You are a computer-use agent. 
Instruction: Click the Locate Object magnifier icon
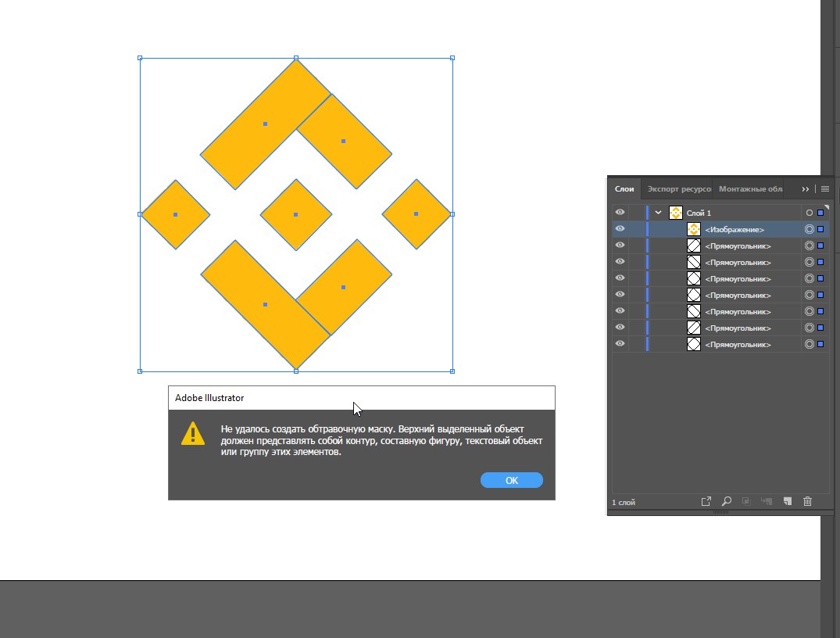pos(727,501)
